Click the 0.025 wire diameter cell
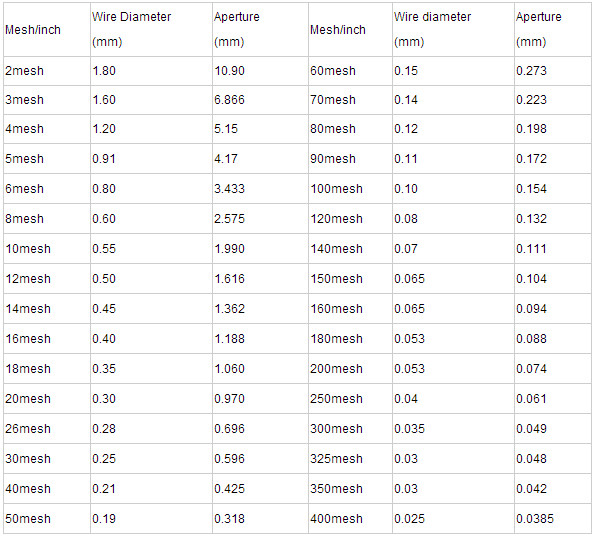The height and width of the screenshot is (539, 596). 409,519
